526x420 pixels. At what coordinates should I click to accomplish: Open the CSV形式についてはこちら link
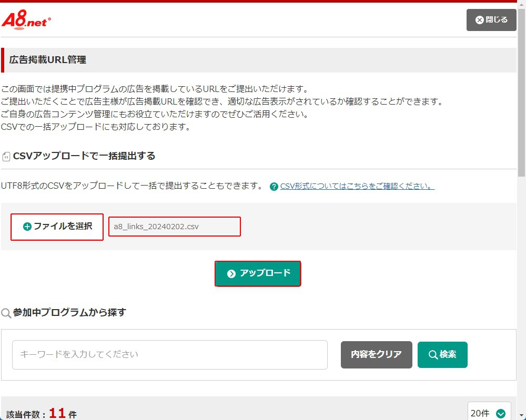[357, 186]
